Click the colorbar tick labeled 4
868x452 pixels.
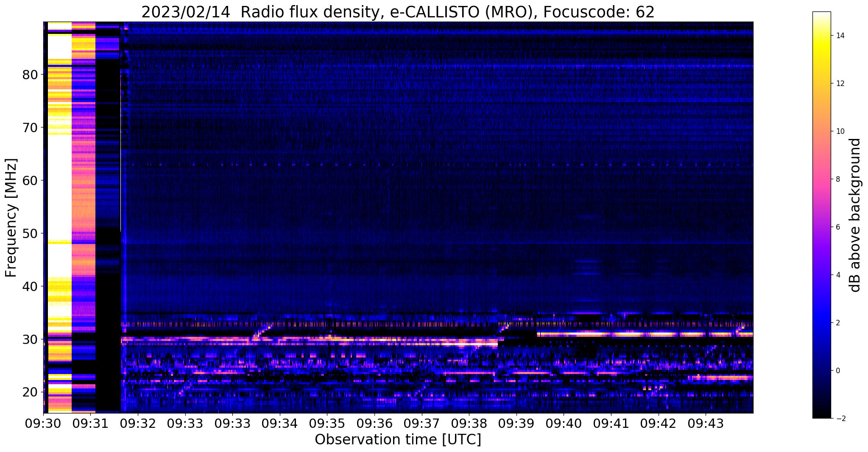click(x=837, y=275)
